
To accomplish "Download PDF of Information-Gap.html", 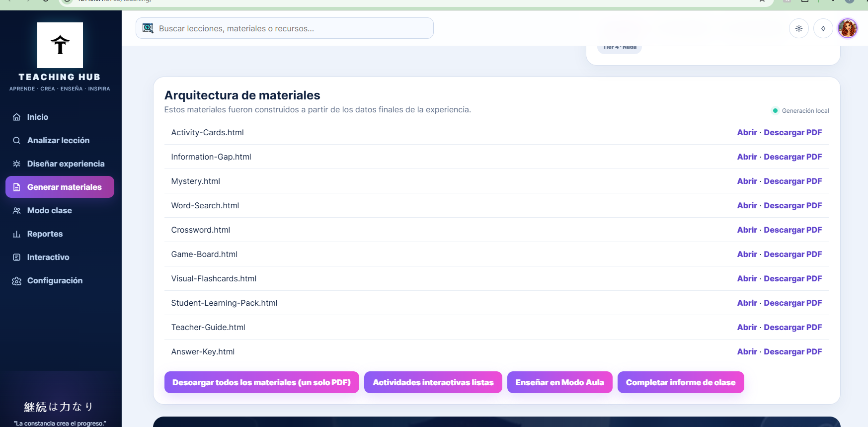I will click(793, 157).
